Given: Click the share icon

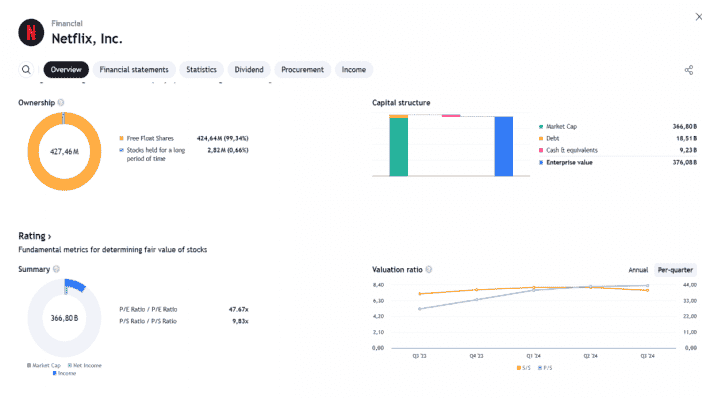Looking at the screenshot, I should click(689, 70).
